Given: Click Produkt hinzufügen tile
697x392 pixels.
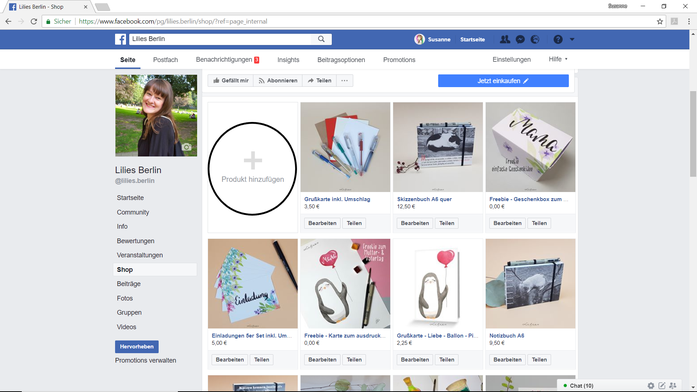Looking at the screenshot, I should 252,168.
